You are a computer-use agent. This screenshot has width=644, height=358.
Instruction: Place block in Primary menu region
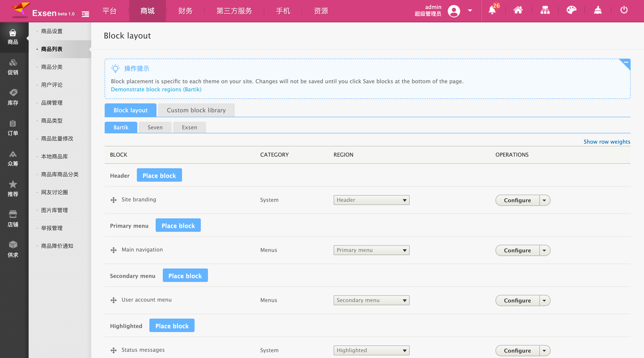(x=178, y=225)
